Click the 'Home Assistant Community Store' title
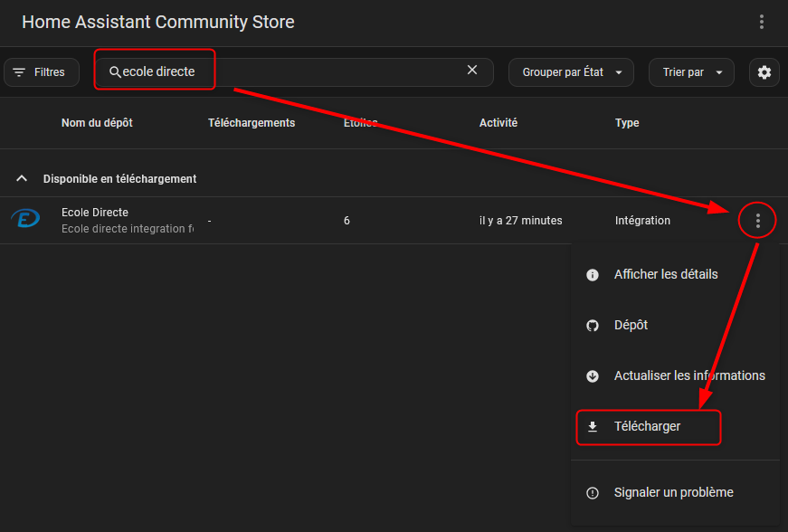 coord(157,22)
